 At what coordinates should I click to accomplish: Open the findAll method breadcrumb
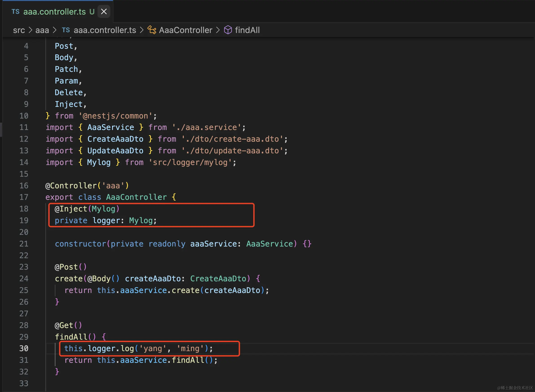(247, 30)
